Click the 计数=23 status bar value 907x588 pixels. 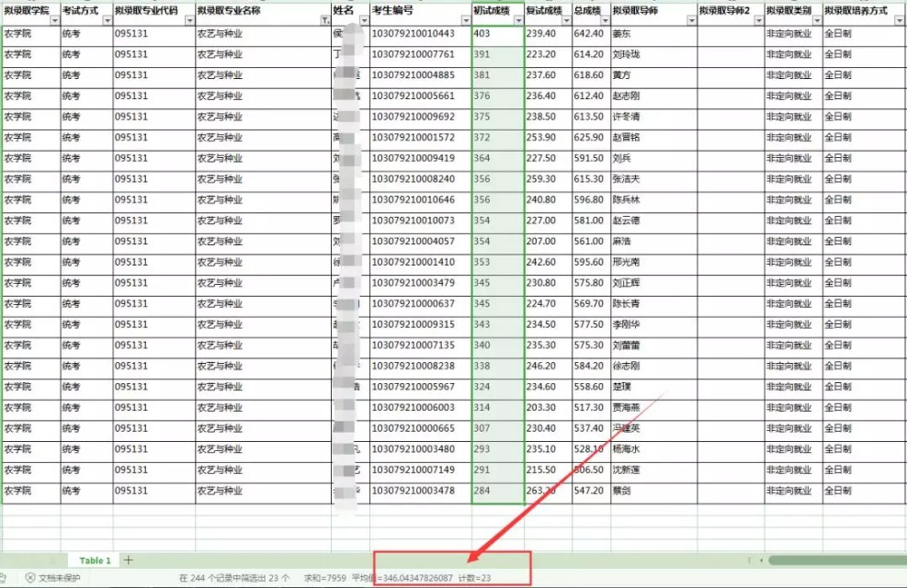coord(474,578)
